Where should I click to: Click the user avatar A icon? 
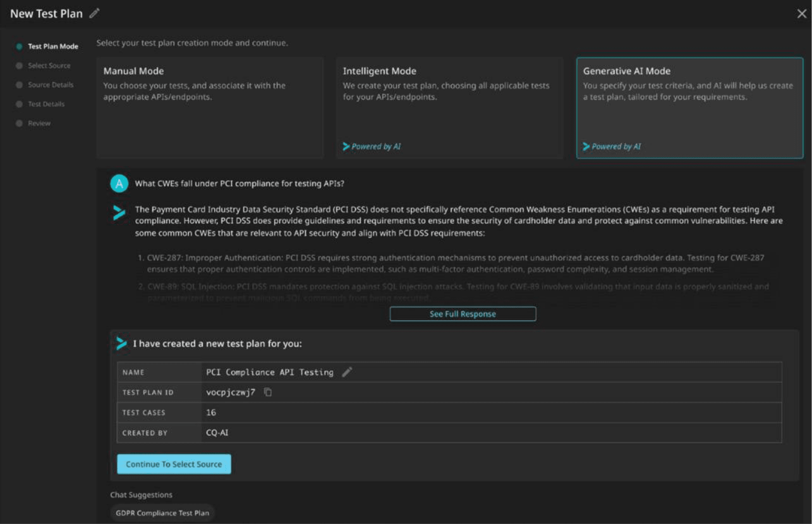pyautogui.click(x=119, y=183)
